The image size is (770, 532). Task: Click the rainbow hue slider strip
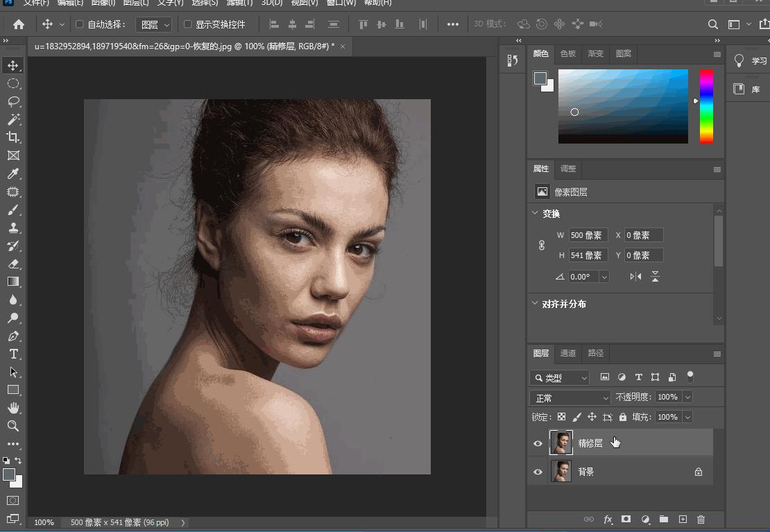(x=705, y=106)
